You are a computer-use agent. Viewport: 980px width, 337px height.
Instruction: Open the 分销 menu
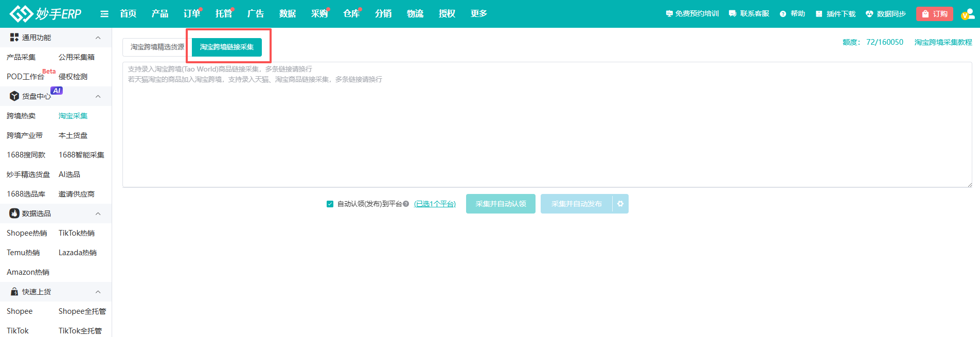pyautogui.click(x=383, y=13)
